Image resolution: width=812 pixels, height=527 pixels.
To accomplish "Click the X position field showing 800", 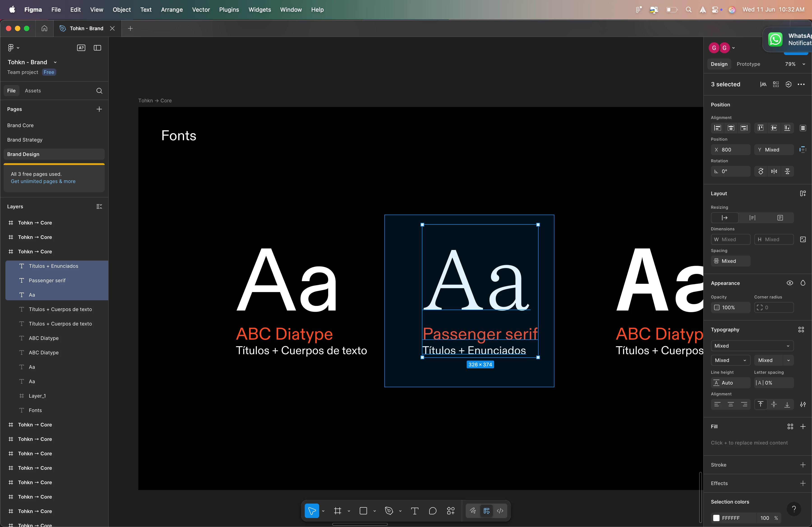I will click(x=730, y=150).
